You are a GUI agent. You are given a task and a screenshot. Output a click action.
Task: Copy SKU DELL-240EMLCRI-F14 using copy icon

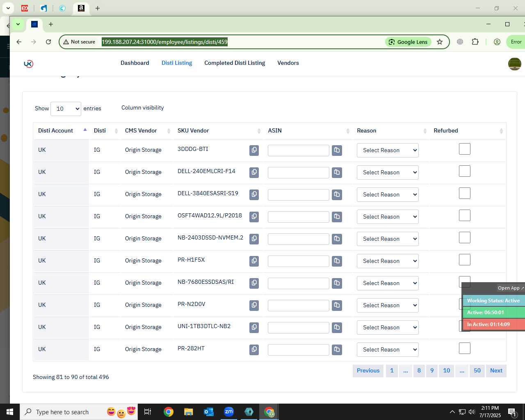tap(254, 172)
